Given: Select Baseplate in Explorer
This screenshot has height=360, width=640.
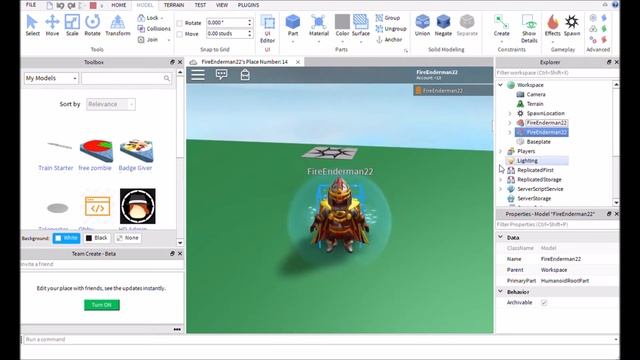Looking at the screenshot, I should 538,142.
